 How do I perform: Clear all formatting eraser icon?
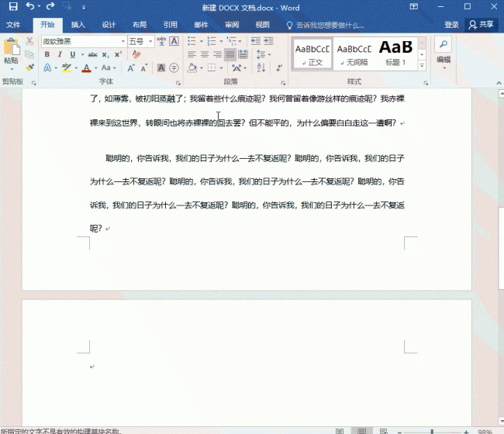pyautogui.click(x=136, y=54)
